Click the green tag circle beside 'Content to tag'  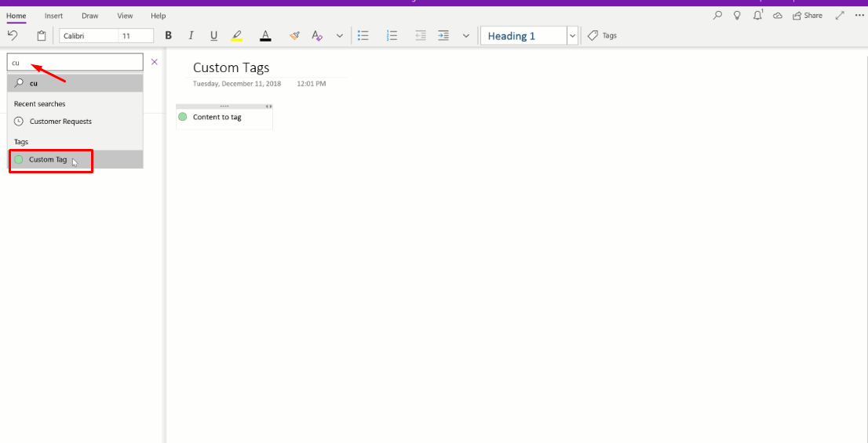(183, 117)
